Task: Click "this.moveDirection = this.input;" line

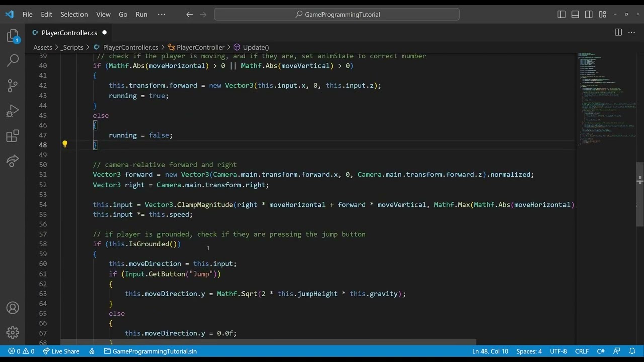Action: 173,264
